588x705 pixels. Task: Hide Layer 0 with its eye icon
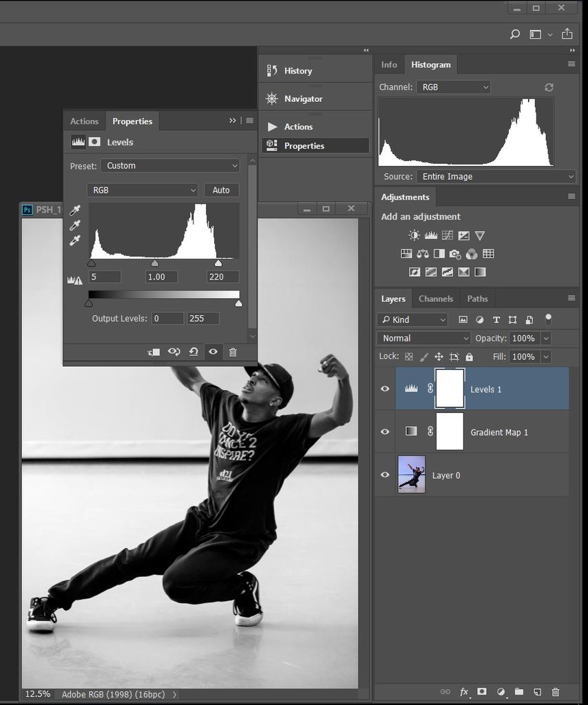coord(385,475)
